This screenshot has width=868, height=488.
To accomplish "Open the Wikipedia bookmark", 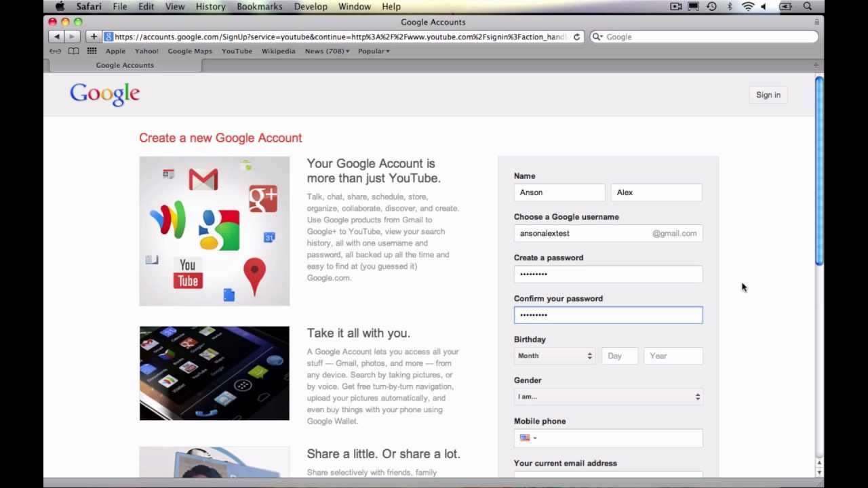I will 279,51.
